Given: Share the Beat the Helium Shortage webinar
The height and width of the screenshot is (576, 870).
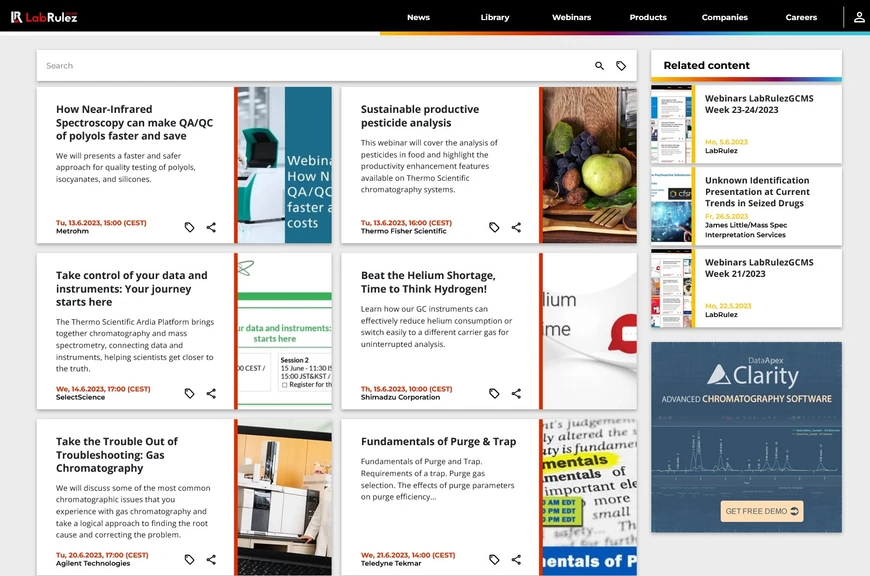Looking at the screenshot, I should pyautogui.click(x=516, y=393).
